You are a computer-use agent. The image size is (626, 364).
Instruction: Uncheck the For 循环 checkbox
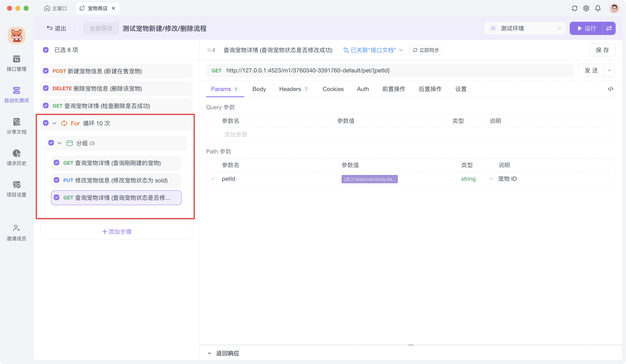[46, 123]
